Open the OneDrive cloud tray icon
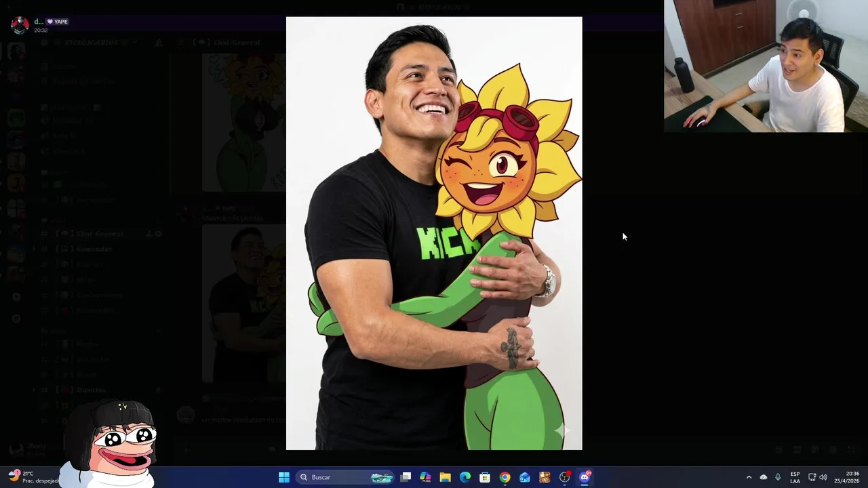 coord(764,477)
